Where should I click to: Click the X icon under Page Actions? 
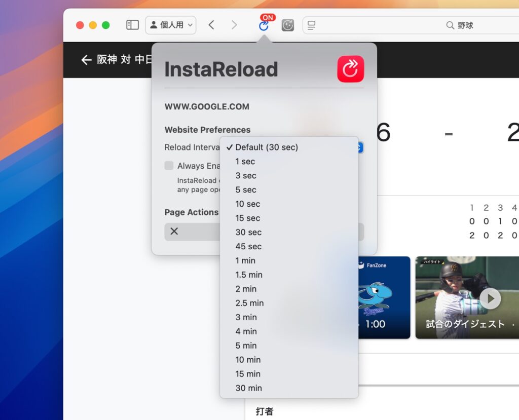tap(174, 231)
